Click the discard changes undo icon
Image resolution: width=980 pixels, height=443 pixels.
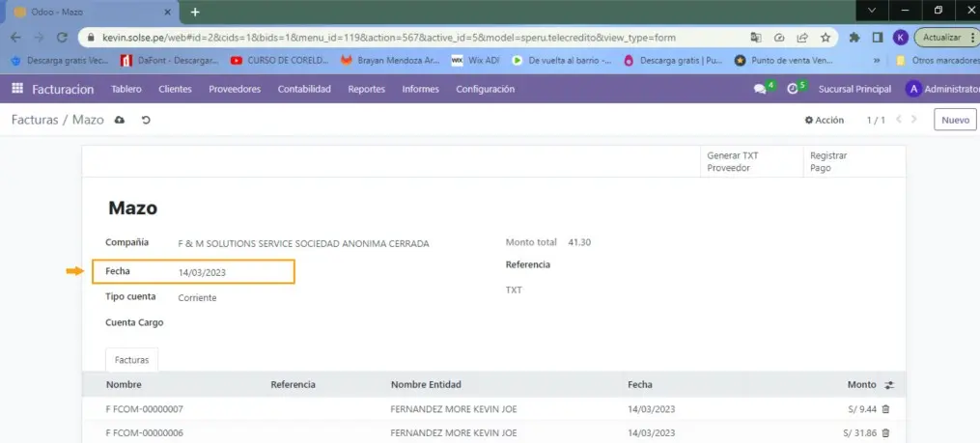tap(146, 120)
